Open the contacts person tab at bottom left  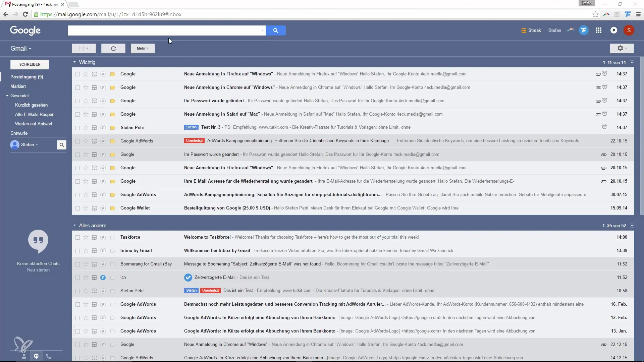[x=24, y=356]
